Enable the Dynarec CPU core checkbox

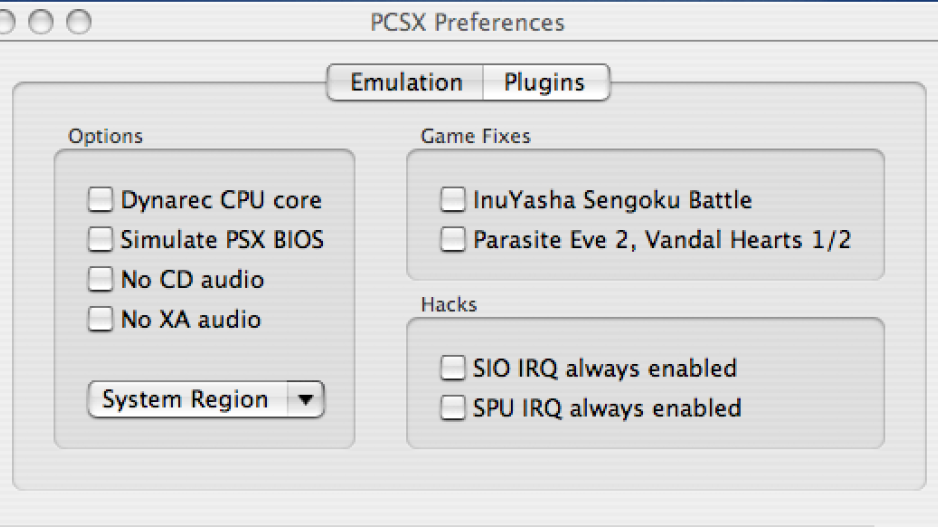point(100,200)
